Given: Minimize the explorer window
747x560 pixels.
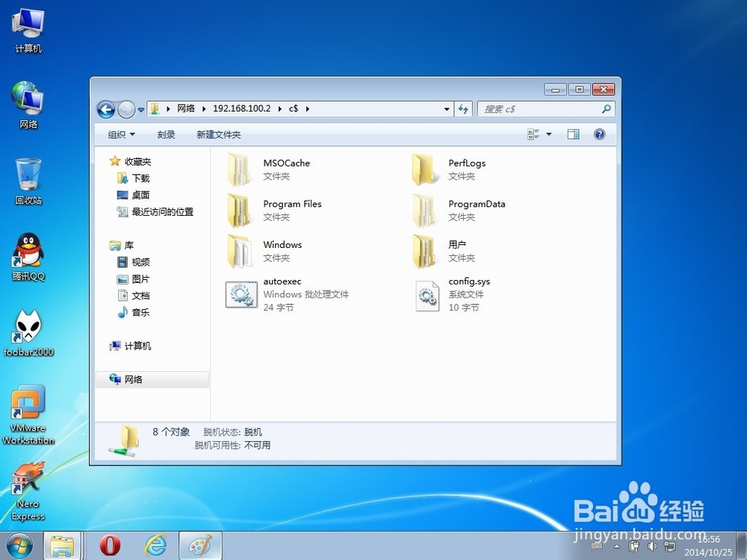Looking at the screenshot, I should point(556,89).
